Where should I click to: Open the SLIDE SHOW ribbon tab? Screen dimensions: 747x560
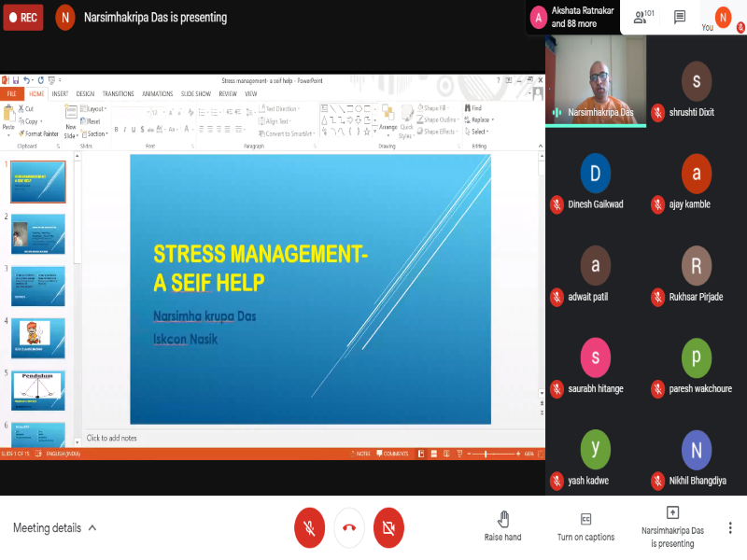tap(195, 93)
